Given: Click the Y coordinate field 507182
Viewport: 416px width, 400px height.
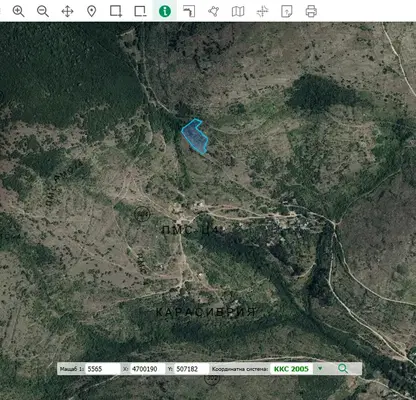Looking at the screenshot, I should [191, 369].
